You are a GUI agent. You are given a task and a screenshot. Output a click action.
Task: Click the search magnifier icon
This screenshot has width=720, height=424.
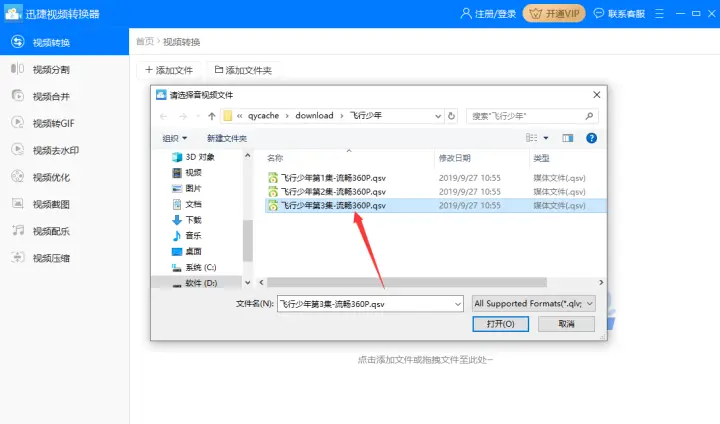[589, 116]
